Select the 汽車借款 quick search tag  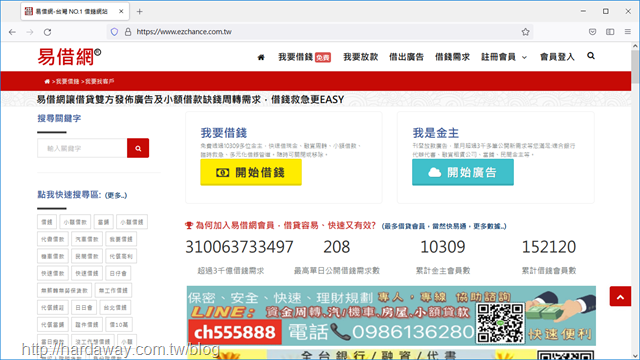[87, 239]
